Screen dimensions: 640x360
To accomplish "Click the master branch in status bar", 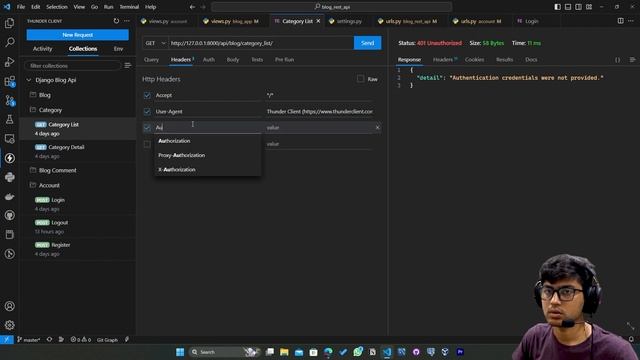I will (x=29, y=340).
